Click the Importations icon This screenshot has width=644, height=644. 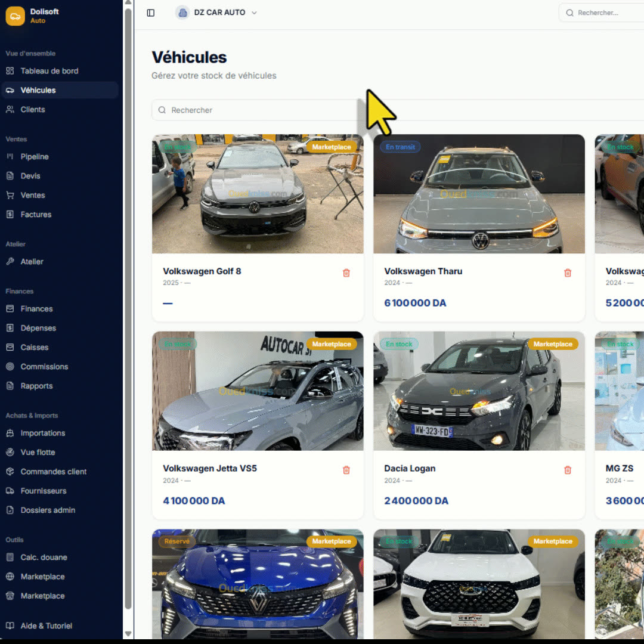(x=10, y=434)
